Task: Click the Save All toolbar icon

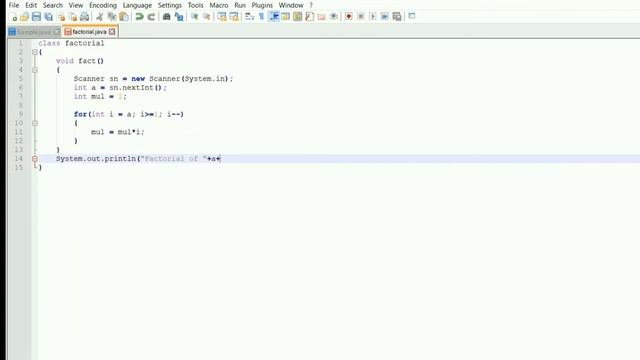Action: (x=49, y=17)
